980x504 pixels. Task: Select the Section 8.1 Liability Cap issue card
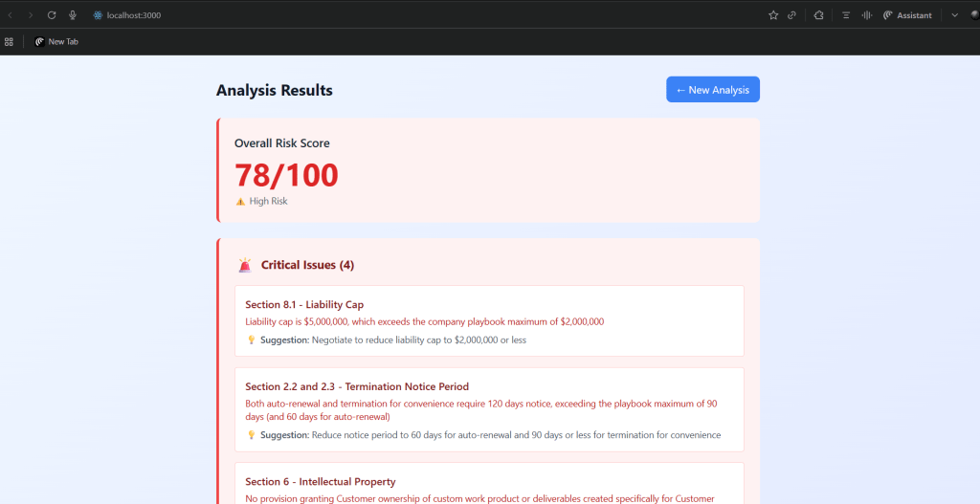489,321
